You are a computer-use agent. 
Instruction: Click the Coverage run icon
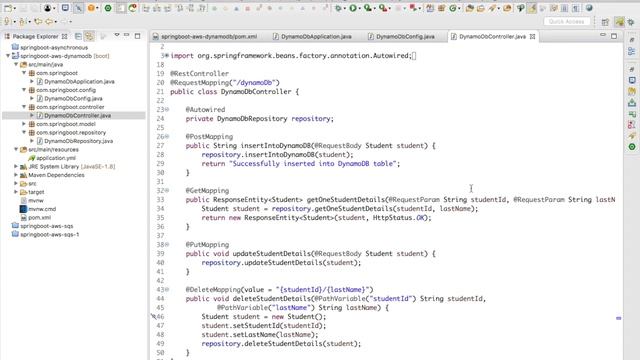[368, 8]
